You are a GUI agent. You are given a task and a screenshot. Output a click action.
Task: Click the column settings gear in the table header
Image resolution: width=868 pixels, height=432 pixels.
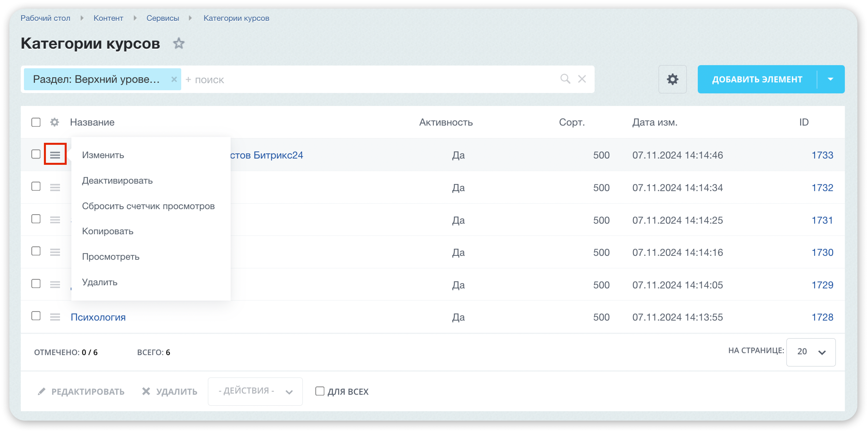pos(55,122)
